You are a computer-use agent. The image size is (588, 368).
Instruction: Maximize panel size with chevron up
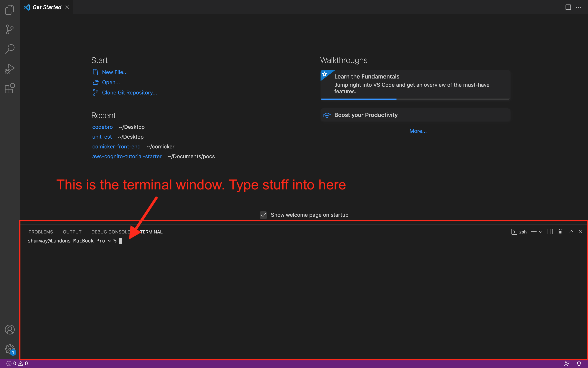pos(571,231)
